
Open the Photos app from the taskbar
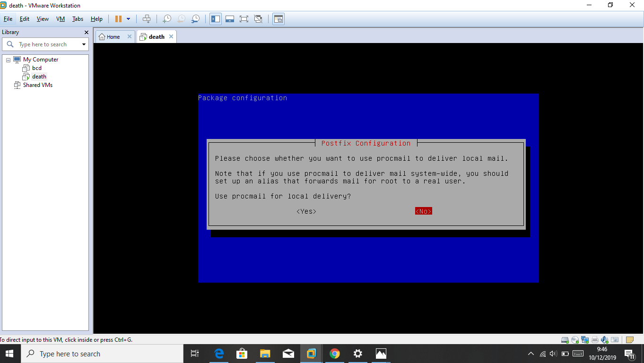point(381,354)
